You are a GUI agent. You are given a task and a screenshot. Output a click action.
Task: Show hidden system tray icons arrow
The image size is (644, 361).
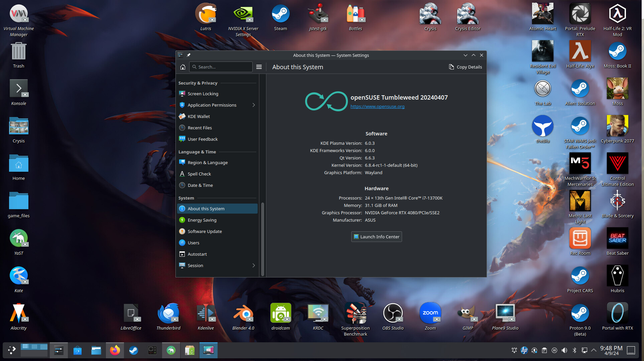594,350
